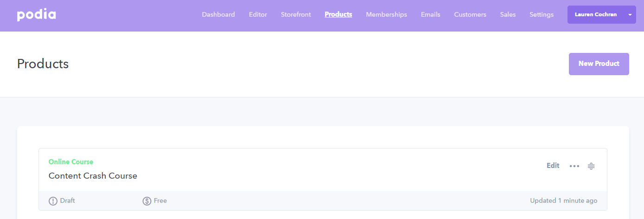Click the Updated 1 minute ago text
Screen dimensions: 644x219
point(564,201)
